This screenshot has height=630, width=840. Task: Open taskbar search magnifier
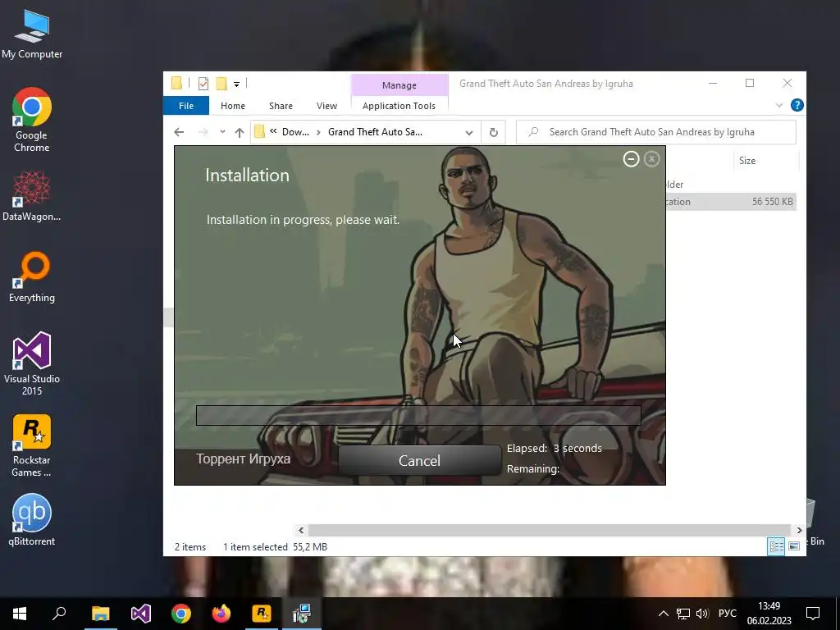[59, 614]
